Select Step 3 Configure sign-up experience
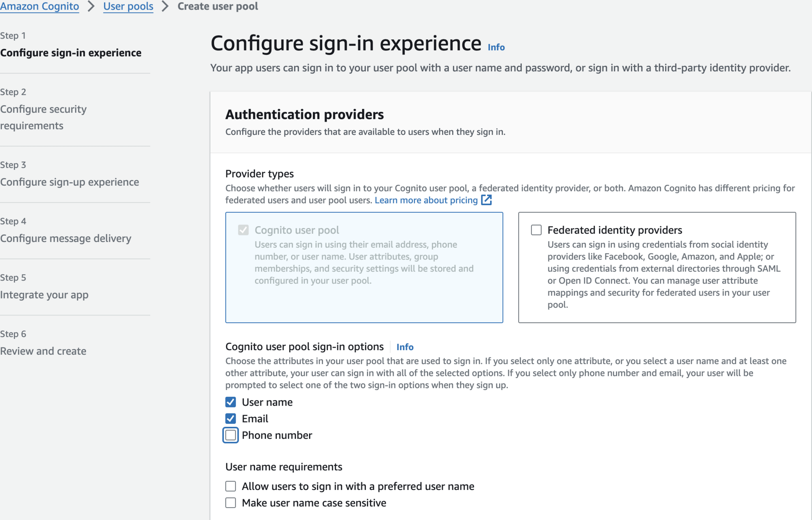This screenshot has width=812, height=520. pos(69,182)
